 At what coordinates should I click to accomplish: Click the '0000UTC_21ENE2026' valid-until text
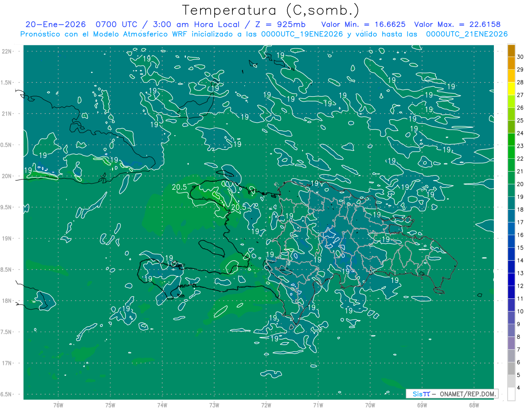[467, 34]
